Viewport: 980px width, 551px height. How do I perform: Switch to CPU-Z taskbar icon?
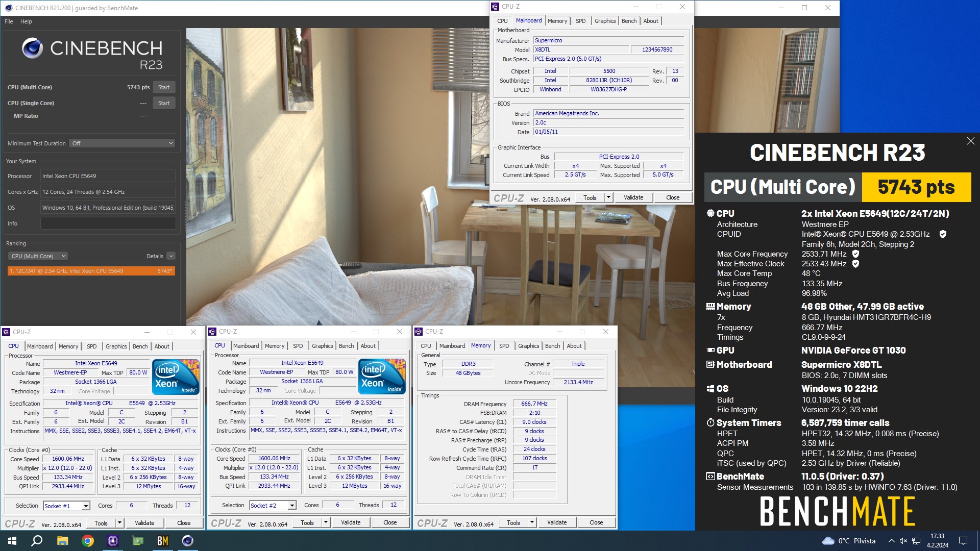click(113, 541)
